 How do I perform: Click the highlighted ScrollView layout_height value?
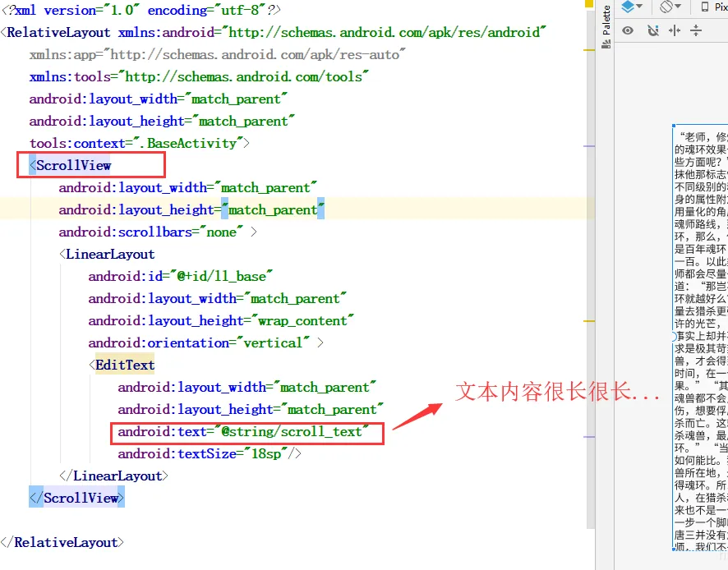click(x=273, y=209)
